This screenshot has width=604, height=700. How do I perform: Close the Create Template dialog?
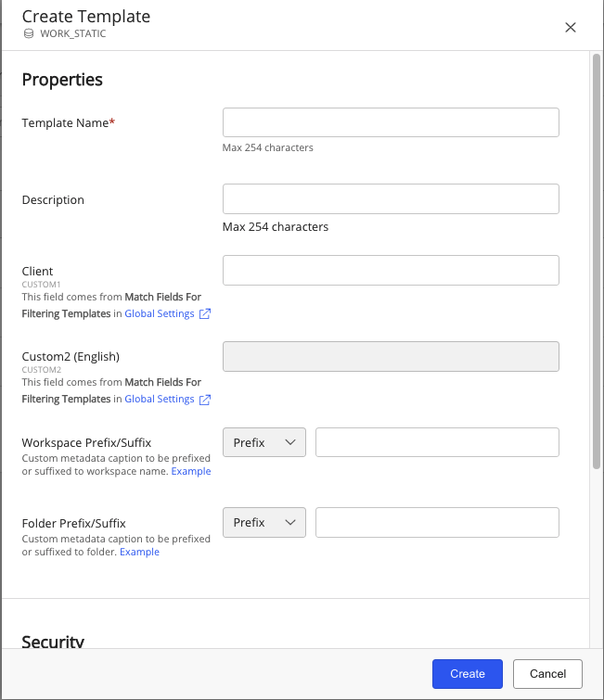click(x=571, y=28)
